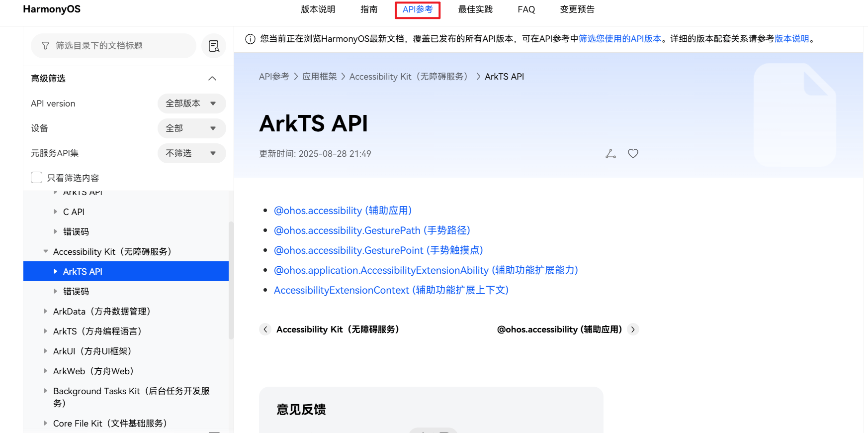Open the 版本说明 top menu tab

(318, 9)
